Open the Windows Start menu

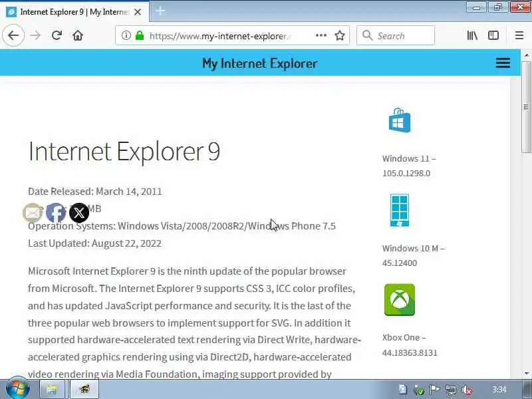[x=18, y=389]
